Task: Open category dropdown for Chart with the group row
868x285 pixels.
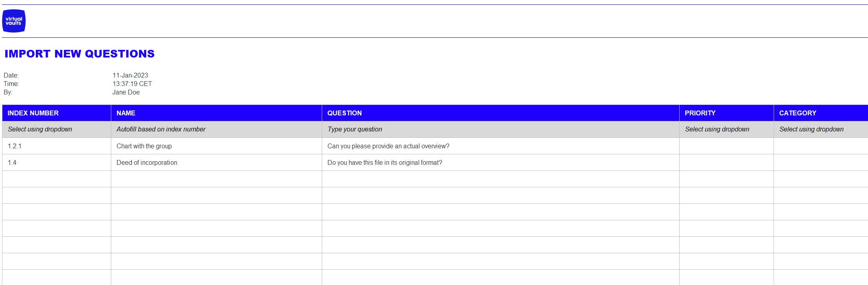Action: [x=820, y=146]
